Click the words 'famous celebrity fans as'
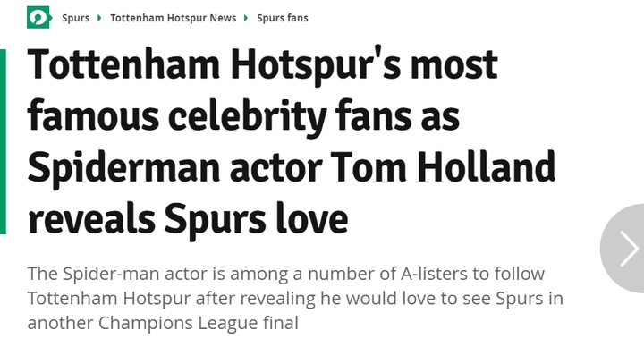The width and height of the screenshot is (644, 347). [x=243, y=116]
